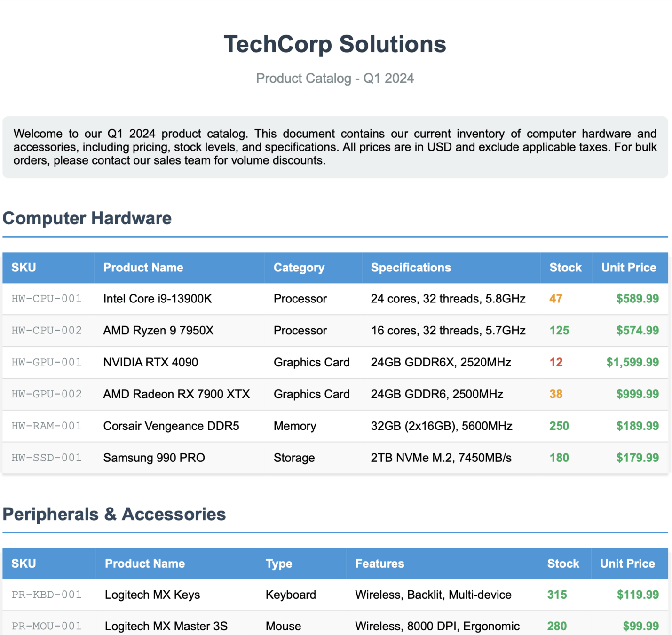The height and width of the screenshot is (635, 672).
Task: Click the $574.99 price
Action: click(637, 330)
